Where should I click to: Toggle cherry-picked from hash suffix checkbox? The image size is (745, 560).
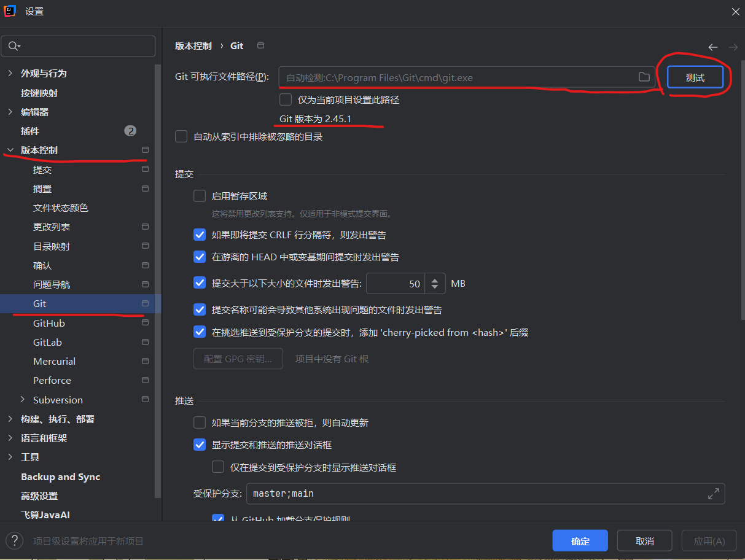200,332
